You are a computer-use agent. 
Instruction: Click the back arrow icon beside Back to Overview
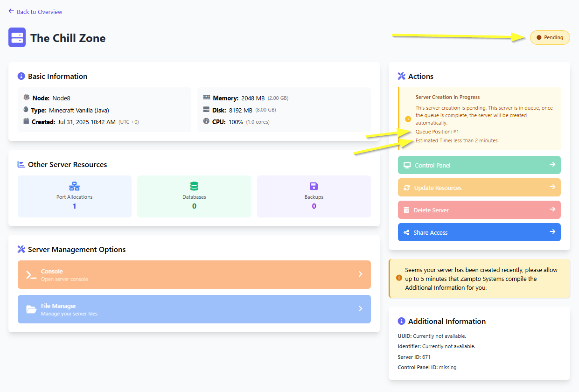point(11,11)
